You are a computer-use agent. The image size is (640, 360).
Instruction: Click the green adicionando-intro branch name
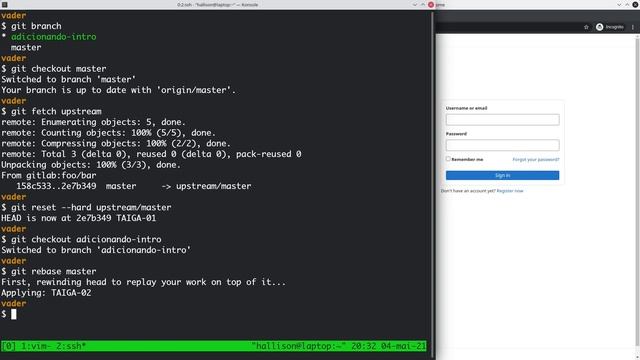(x=53, y=37)
